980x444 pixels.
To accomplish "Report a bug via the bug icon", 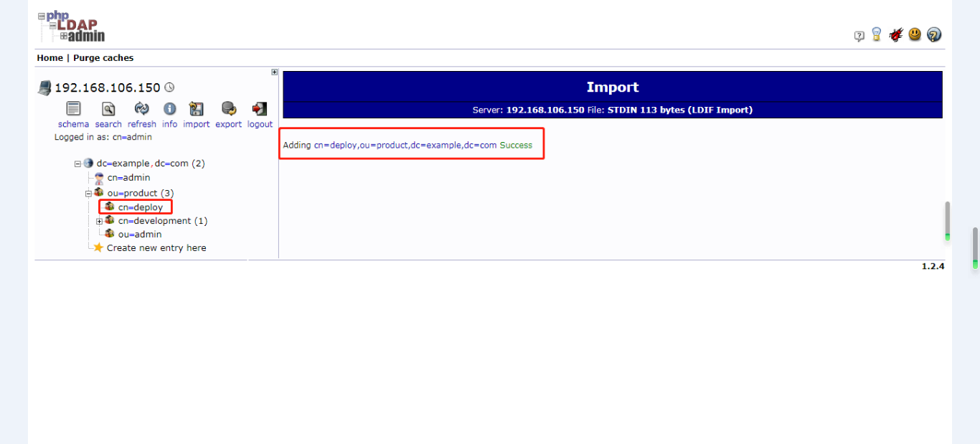I will (x=896, y=34).
